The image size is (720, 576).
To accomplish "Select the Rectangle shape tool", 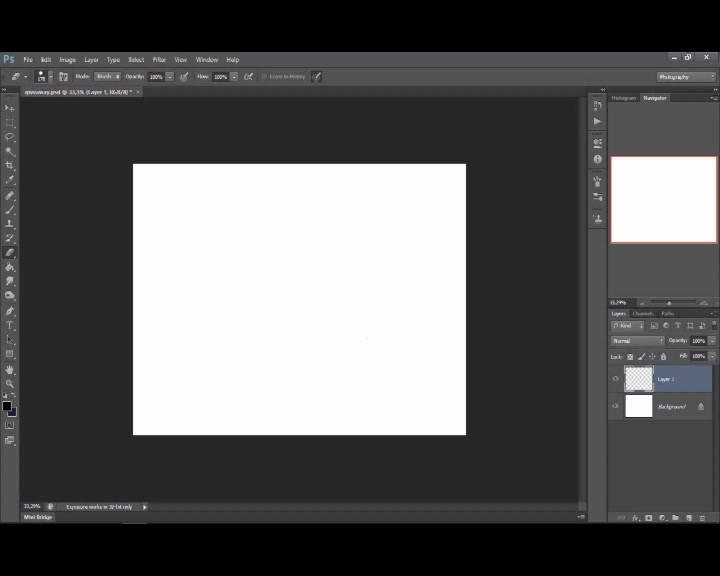I will coord(9,354).
